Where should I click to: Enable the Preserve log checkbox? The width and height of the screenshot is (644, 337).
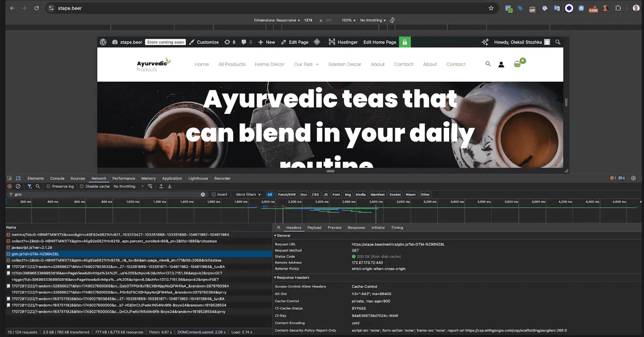(49, 186)
